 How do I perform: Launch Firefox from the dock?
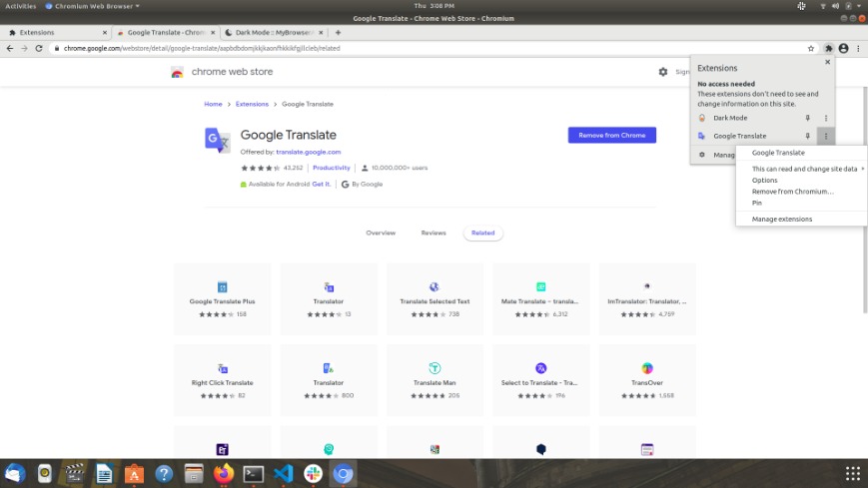(x=224, y=474)
